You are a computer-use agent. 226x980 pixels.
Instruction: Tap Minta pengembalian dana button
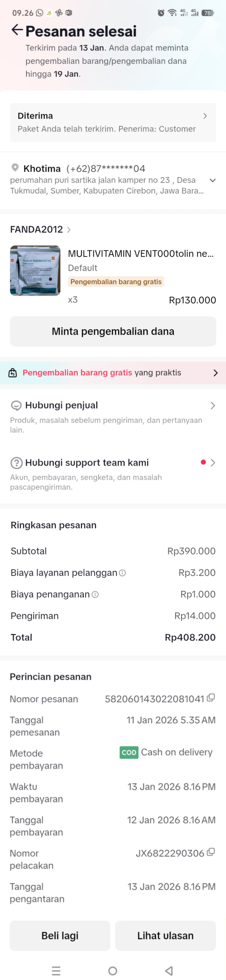(113, 331)
